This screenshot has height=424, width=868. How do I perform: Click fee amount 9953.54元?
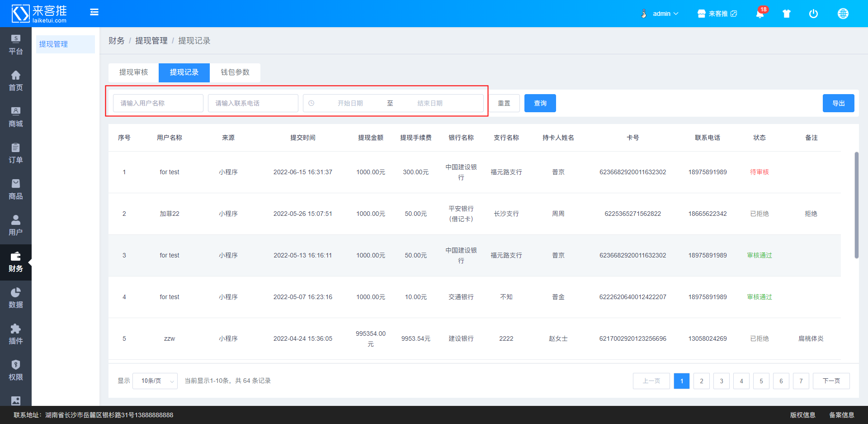(x=416, y=338)
